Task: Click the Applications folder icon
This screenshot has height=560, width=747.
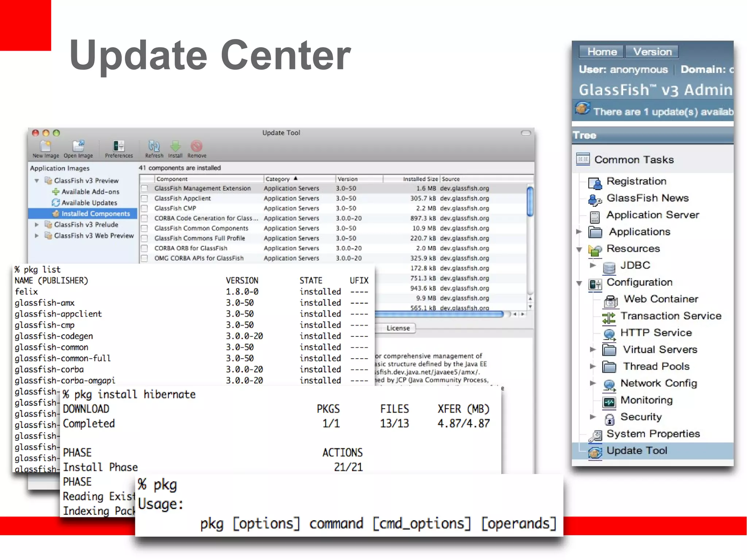Action: pyautogui.click(x=595, y=232)
